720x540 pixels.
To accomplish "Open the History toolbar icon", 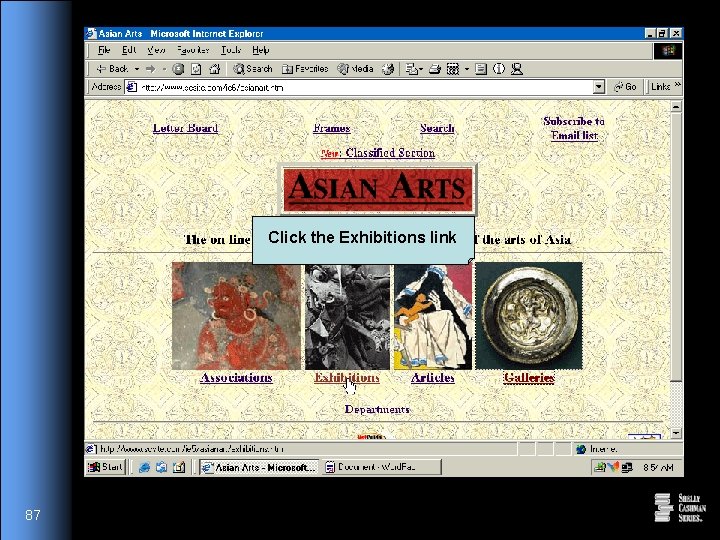I will coord(388,69).
